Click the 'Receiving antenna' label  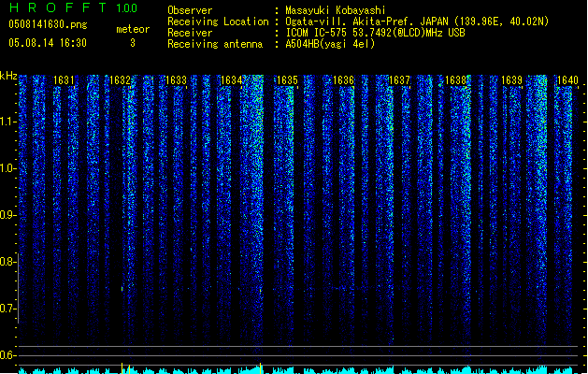point(215,44)
